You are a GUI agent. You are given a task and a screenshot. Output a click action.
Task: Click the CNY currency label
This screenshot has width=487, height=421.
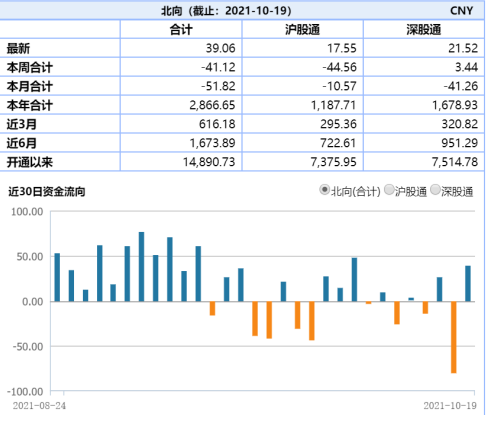click(x=461, y=11)
